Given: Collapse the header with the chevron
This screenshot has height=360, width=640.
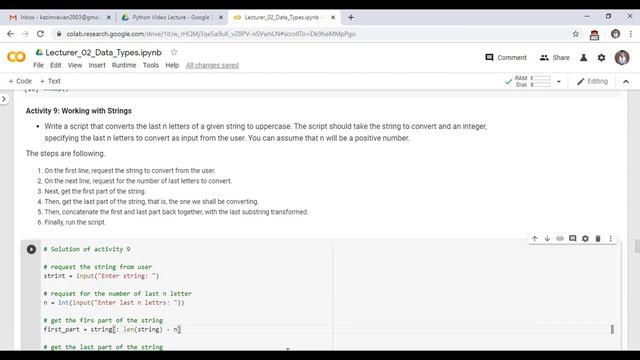Looking at the screenshot, I should [626, 82].
